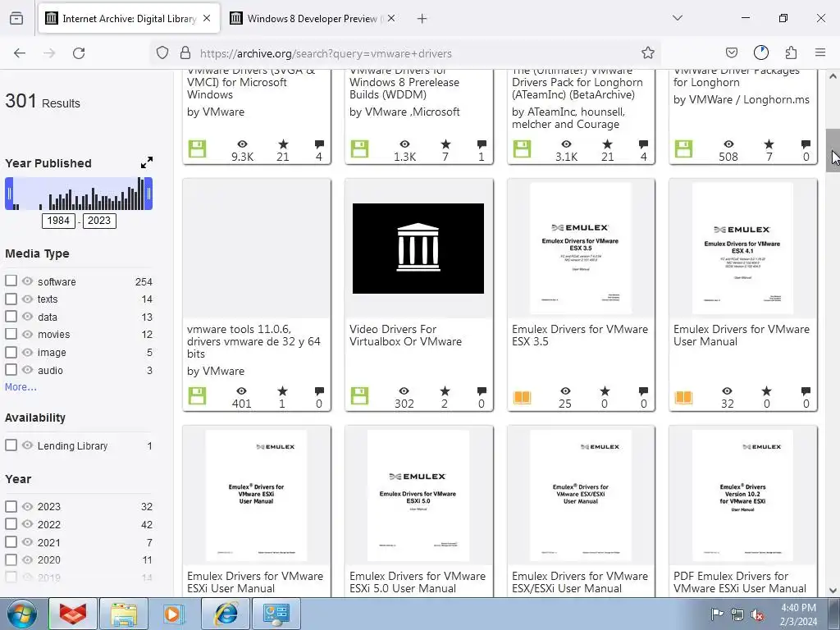Switch to the Internet Archive tab
This screenshot has height=630, width=840.
tap(129, 18)
